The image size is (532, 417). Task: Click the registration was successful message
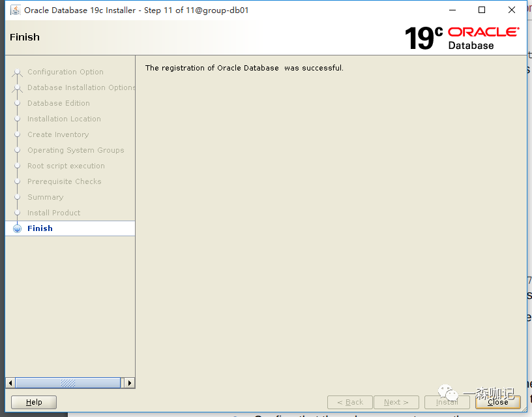coord(244,68)
